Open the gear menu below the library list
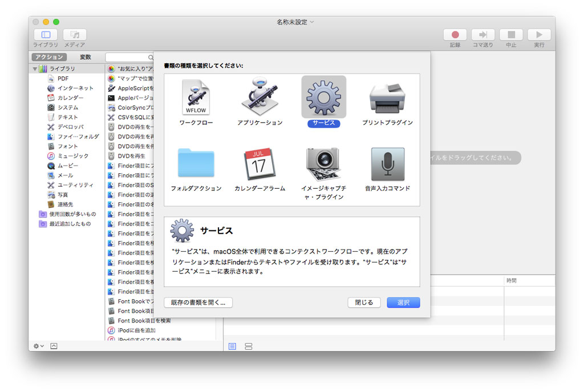This screenshot has height=392, width=584. pos(39,346)
